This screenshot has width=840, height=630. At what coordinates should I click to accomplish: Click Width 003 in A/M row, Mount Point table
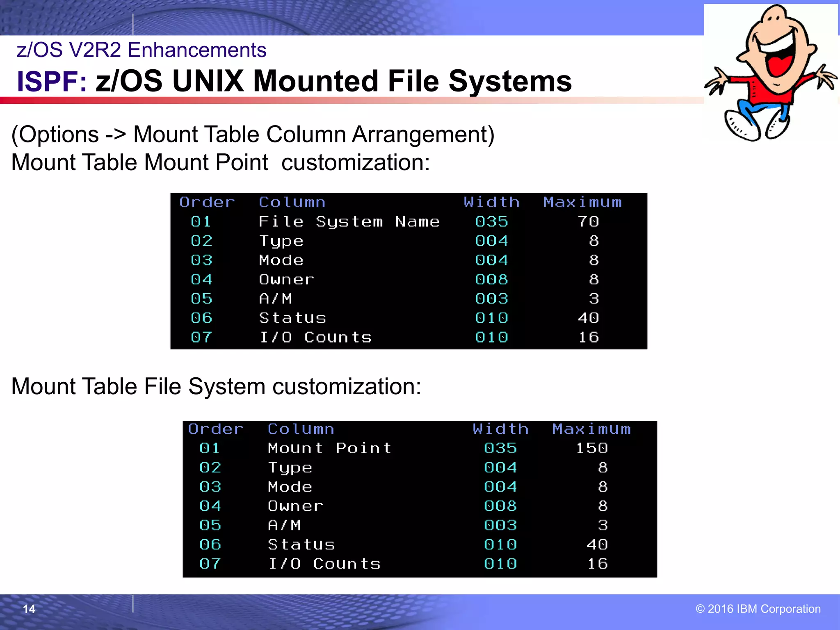[x=500, y=525]
